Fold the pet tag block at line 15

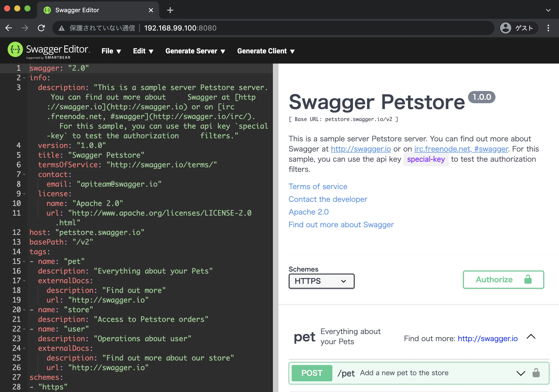[24, 262]
